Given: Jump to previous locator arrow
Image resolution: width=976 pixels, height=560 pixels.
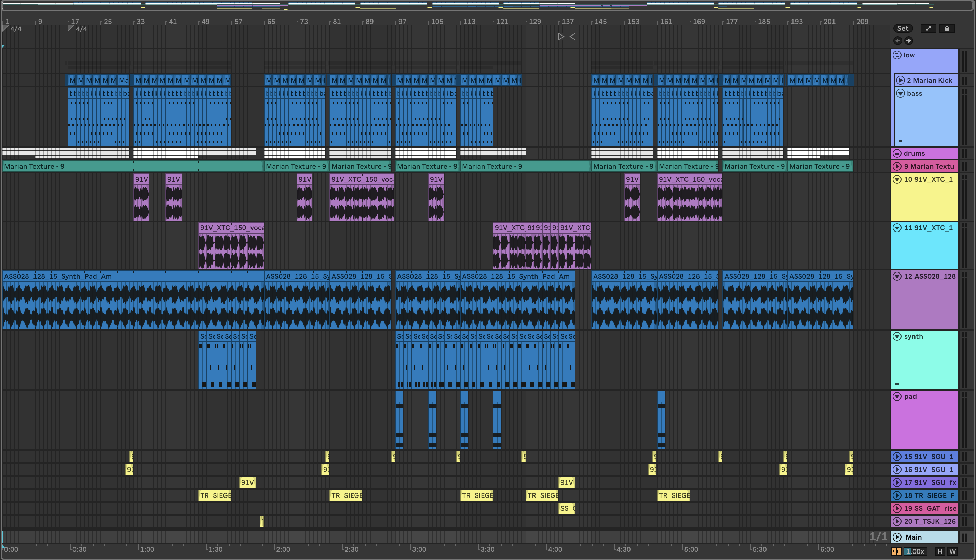Looking at the screenshot, I should [897, 41].
